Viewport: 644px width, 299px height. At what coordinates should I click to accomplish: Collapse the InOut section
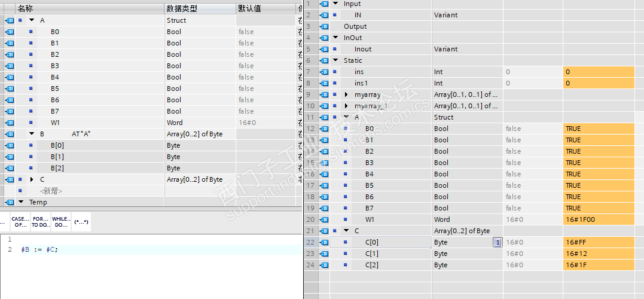click(335, 38)
